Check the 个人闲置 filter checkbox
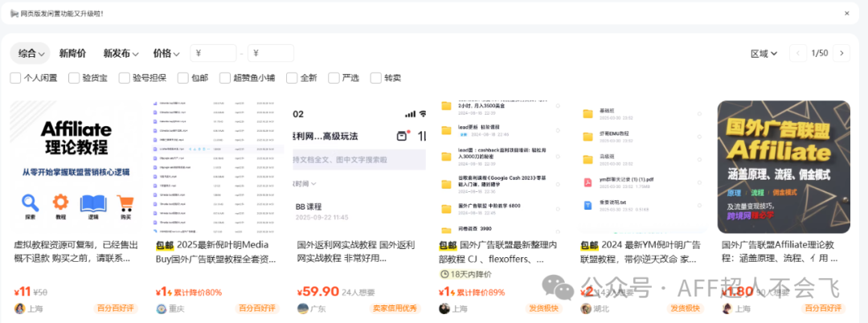Screen dimensions: 868x323 (x=15, y=78)
